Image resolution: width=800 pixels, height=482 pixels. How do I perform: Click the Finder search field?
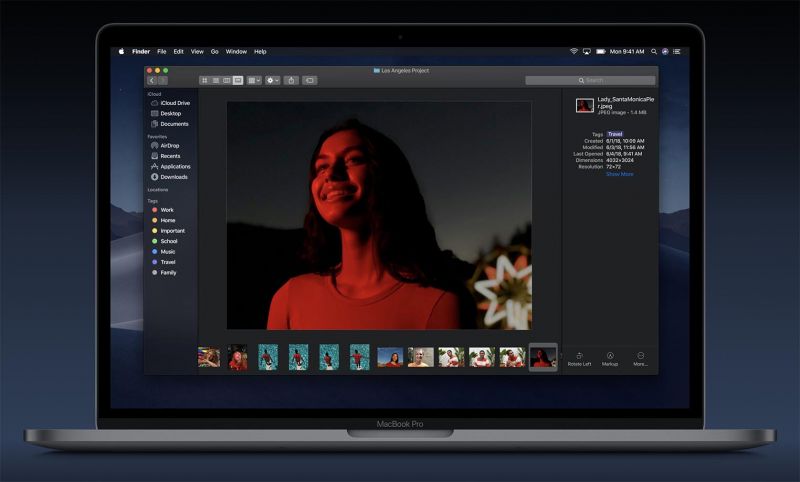(590, 81)
